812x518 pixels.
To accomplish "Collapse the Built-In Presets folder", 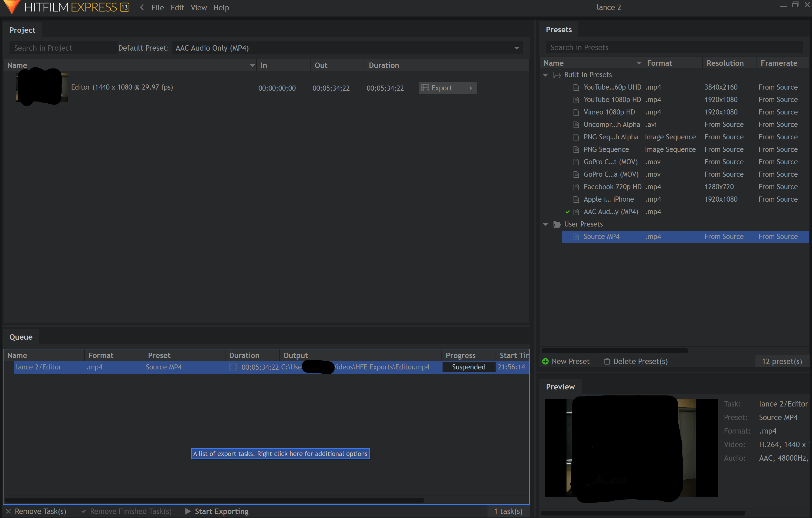I will pyautogui.click(x=545, y=75).
